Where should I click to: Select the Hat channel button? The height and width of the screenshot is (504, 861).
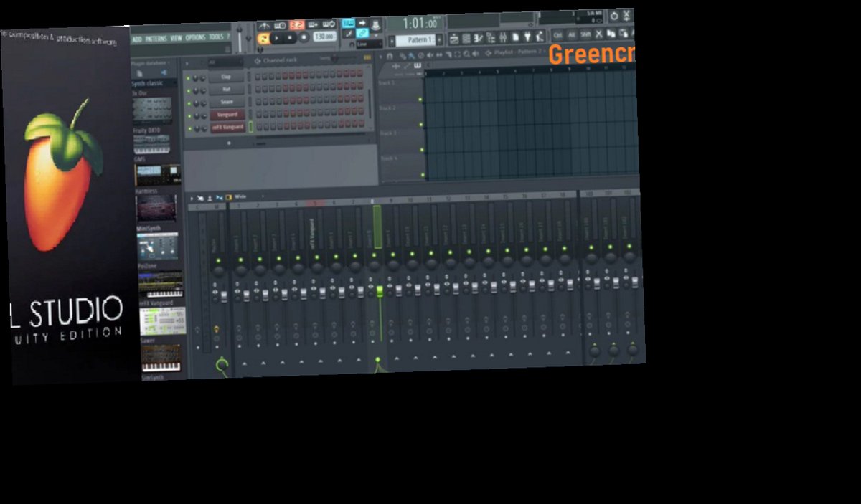tap(227, 89)
